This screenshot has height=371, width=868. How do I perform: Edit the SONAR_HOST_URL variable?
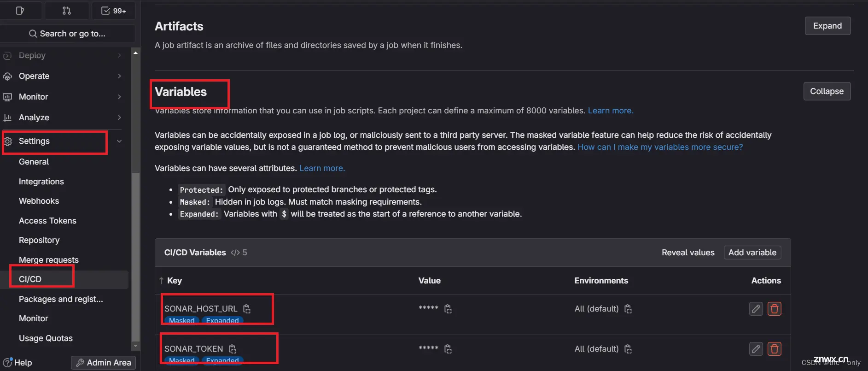tap(756, 309)
